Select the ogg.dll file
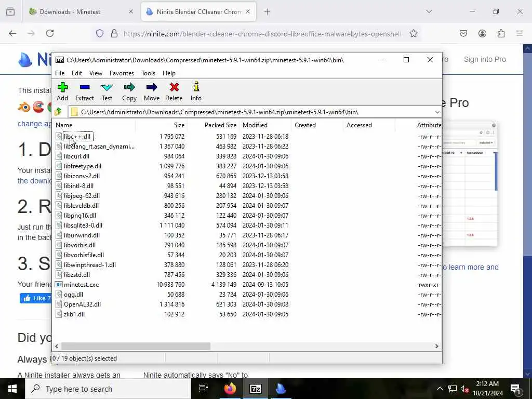 pos(73,294)
